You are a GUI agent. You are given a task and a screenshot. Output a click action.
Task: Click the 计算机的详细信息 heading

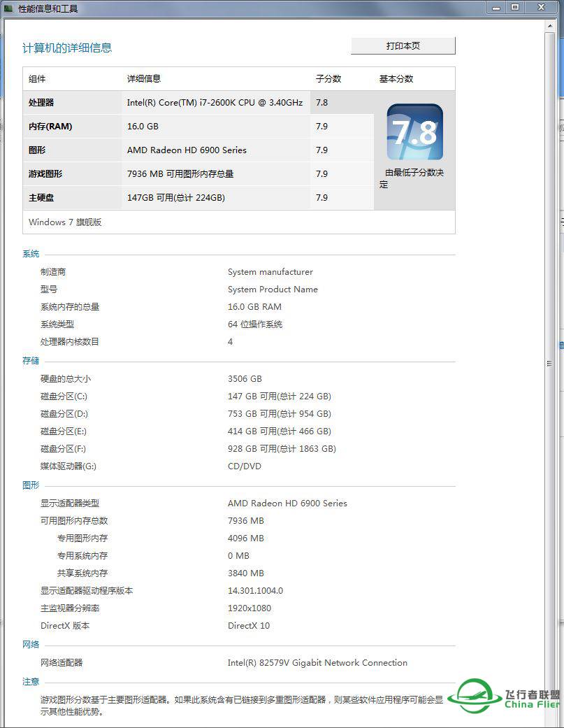tap(67, 48)
